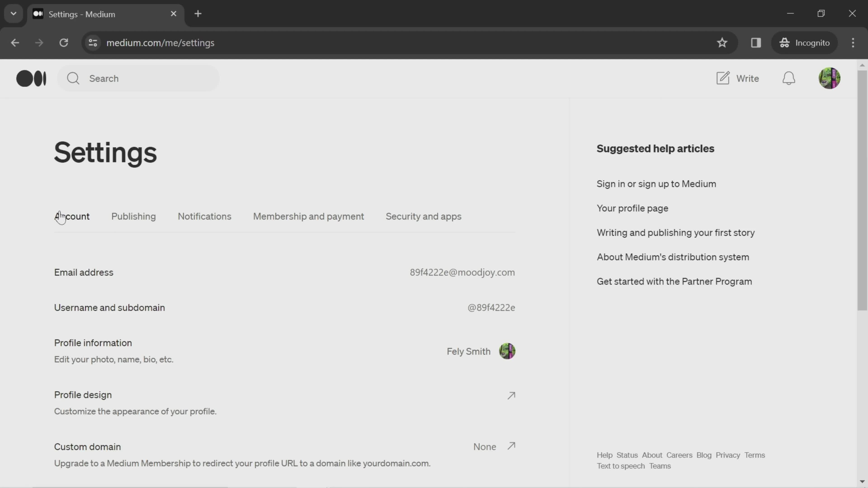The height and width of the screenshot is (488, 868).
Task: Click Sign in or sign up to Medium link
Action: point(657,183)
